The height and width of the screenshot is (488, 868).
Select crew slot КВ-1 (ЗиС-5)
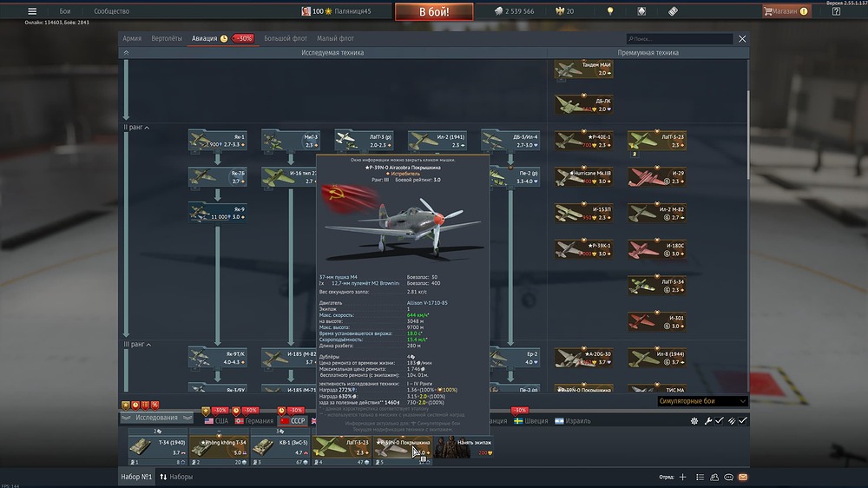pyautogui.click(x=279, y=447)
